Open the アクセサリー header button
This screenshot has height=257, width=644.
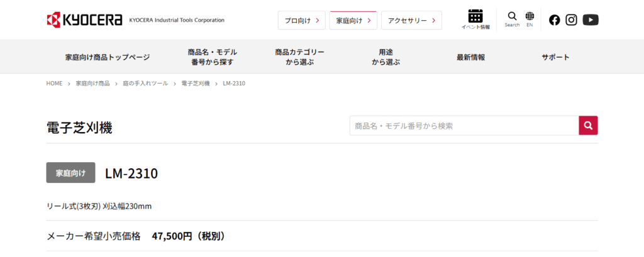[411, 20]
